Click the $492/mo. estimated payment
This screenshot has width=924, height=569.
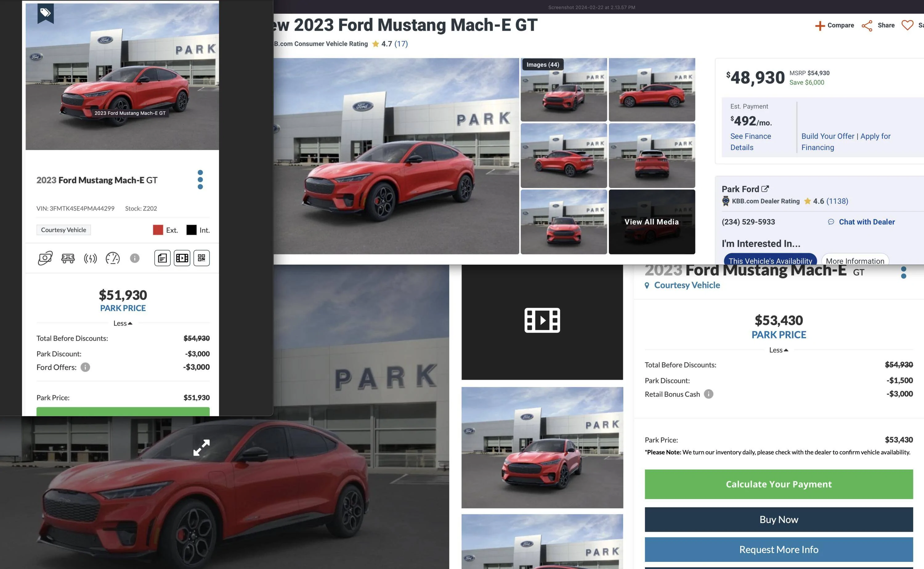(751, 121)
